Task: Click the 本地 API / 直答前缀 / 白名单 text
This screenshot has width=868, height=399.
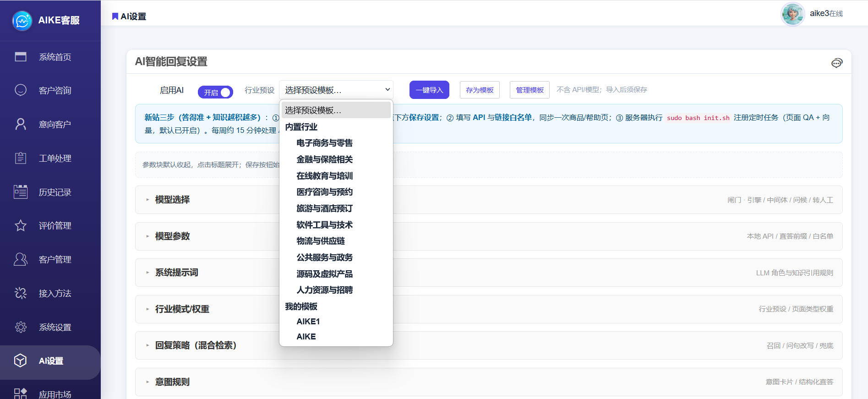Action: 790,236
